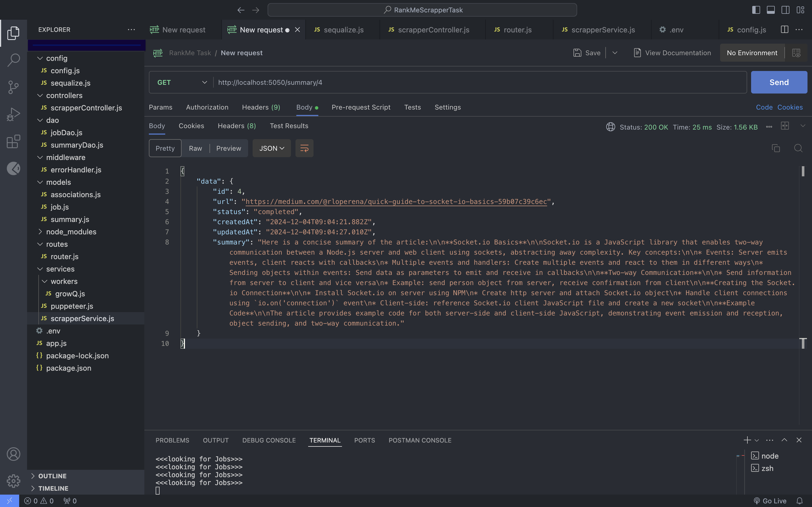Click the Send button

tap(779, 83)
